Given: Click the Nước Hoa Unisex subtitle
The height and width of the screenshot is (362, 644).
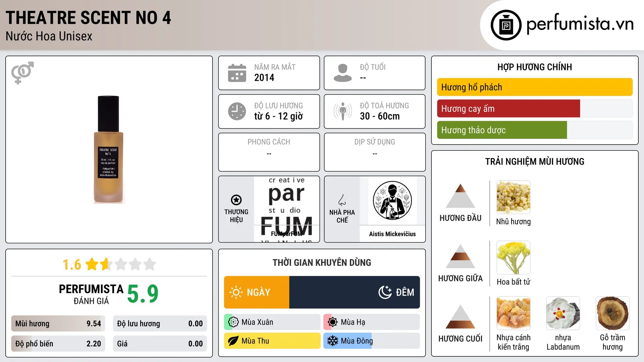Looking at the screenshot, I should click(x=49, y=36).
